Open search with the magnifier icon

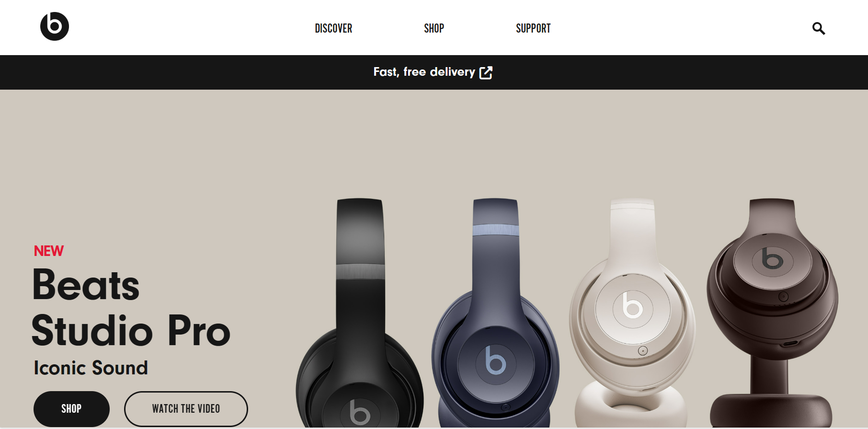pyautogui.click(x=818, y=28)
